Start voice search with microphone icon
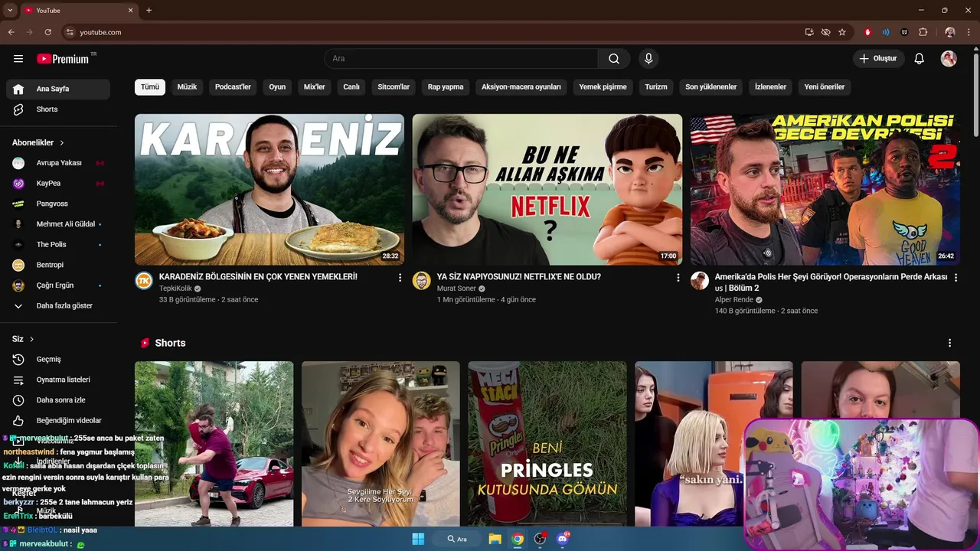Screen dimensions: 980x551 (x=648, y=58)
